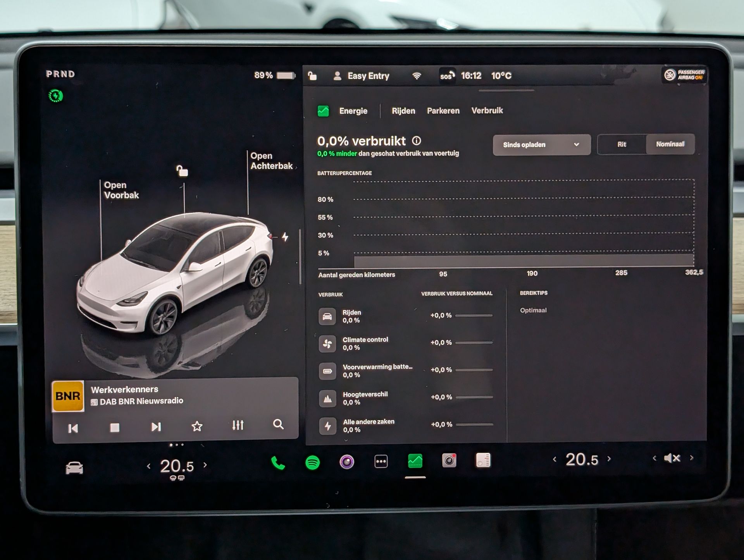Screen dimensions: 744x560
Task: Launch Spotify from the dock
Action: point(312,462)
